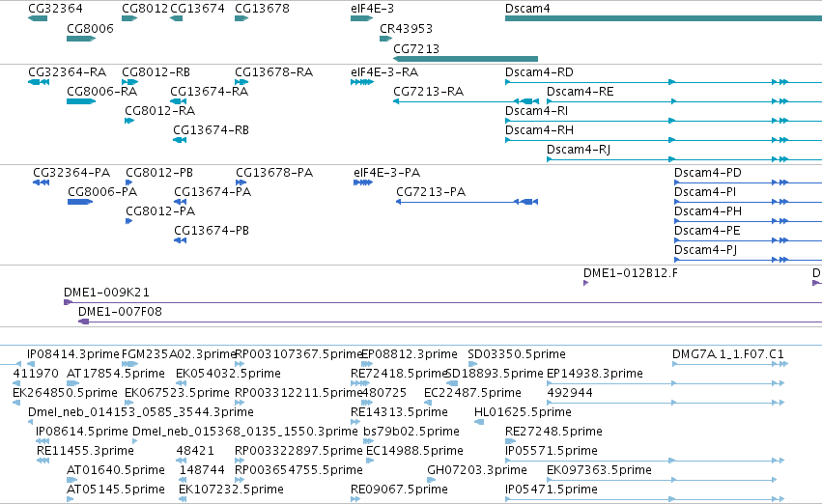Select protein CG32364-PA arrow glyph

[x=41, y=182]
